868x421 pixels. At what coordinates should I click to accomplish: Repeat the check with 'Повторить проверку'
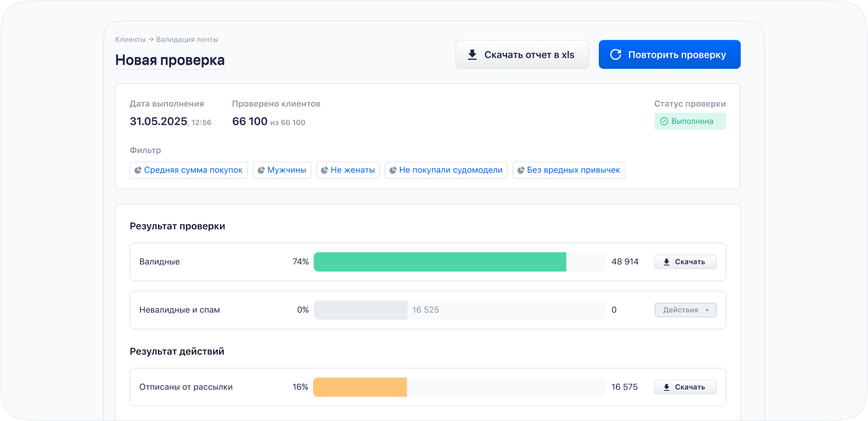(x=670, y=54)
